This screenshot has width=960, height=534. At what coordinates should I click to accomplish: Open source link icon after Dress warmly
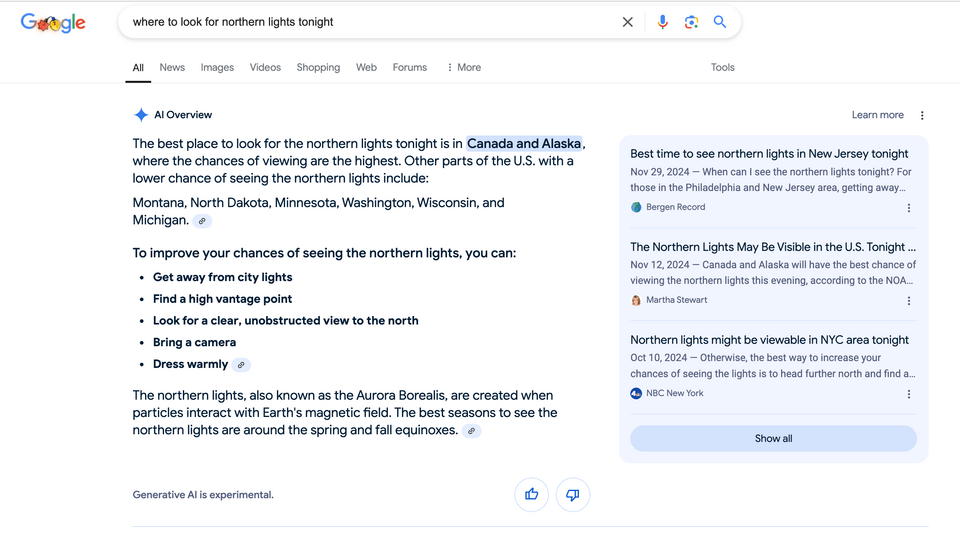[241, 365]
